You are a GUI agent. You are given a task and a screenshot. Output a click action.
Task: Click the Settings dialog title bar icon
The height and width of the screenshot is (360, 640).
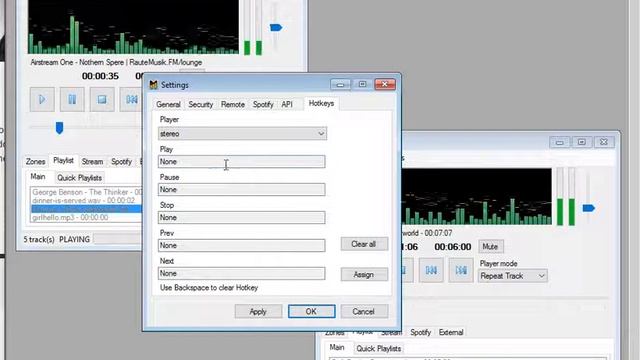coord(153,85)
